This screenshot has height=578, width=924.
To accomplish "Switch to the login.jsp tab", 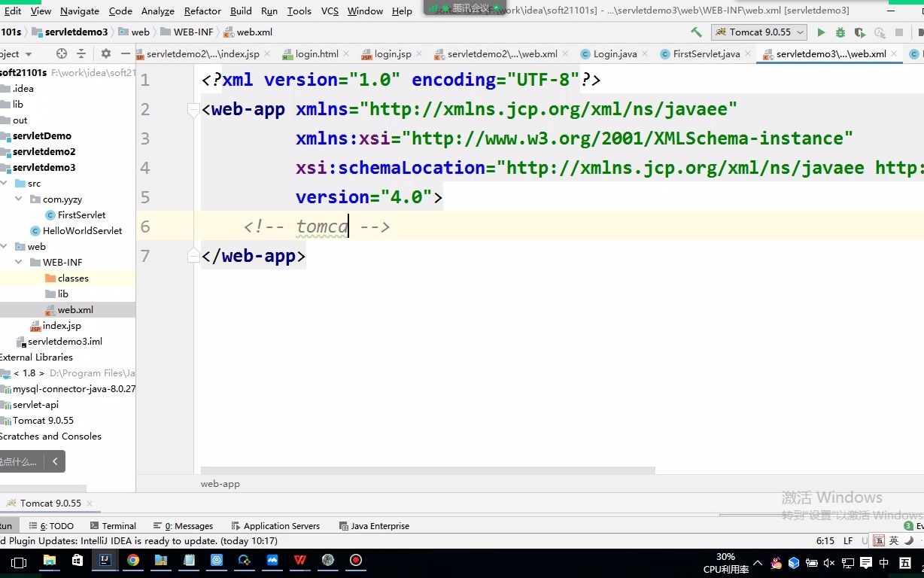I will [x=393, y=53].
